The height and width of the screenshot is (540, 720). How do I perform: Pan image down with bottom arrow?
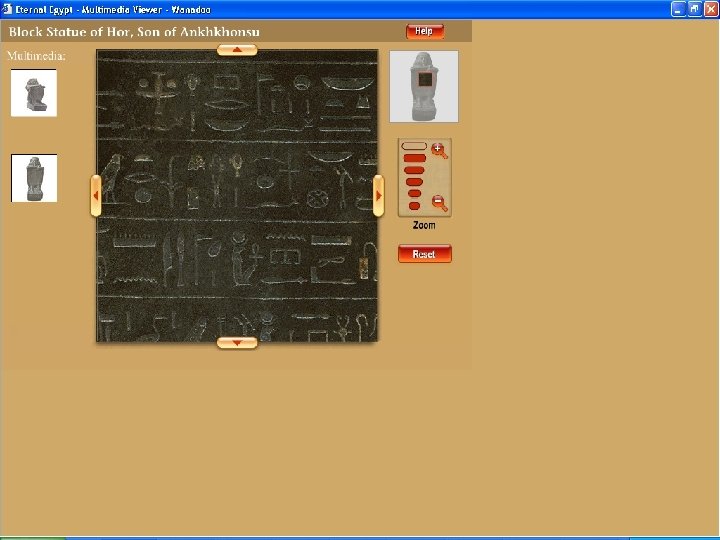tap(237, 343)
